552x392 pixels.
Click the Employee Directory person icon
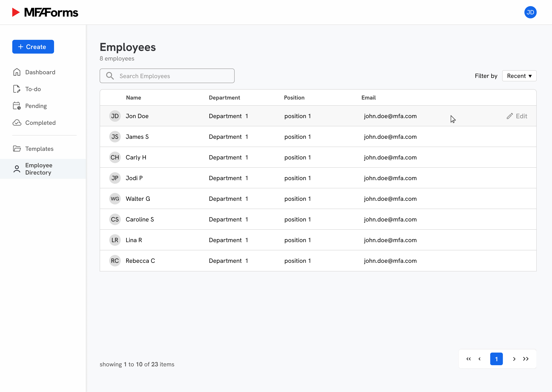click(x=17, y=169)
